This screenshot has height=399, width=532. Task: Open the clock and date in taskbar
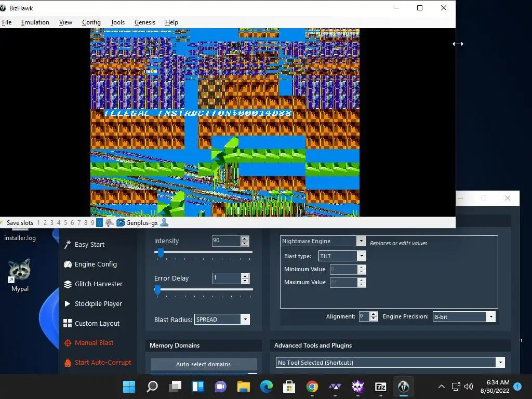pyautogui.click(x=495, y=387)
